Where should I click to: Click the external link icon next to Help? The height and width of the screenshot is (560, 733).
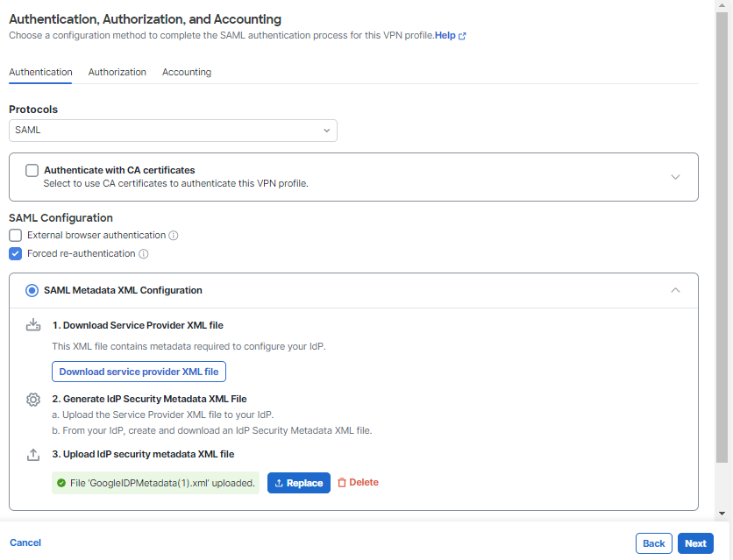462,36
